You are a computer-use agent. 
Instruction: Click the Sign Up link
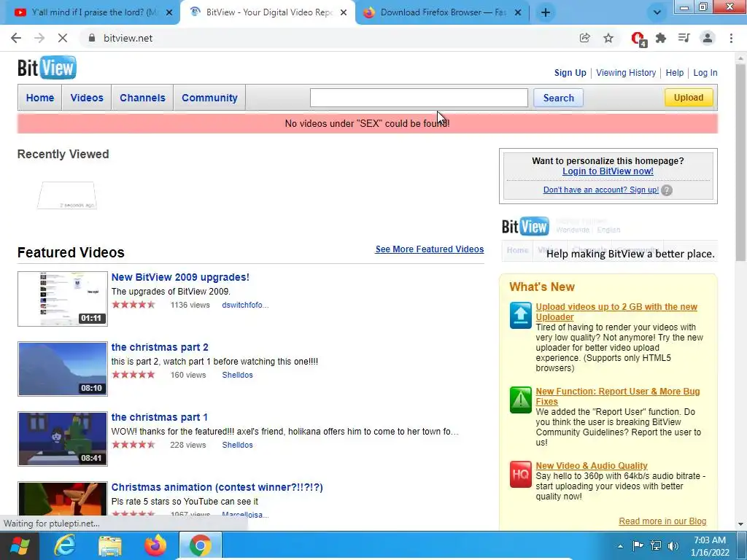(x=570, y=73)
